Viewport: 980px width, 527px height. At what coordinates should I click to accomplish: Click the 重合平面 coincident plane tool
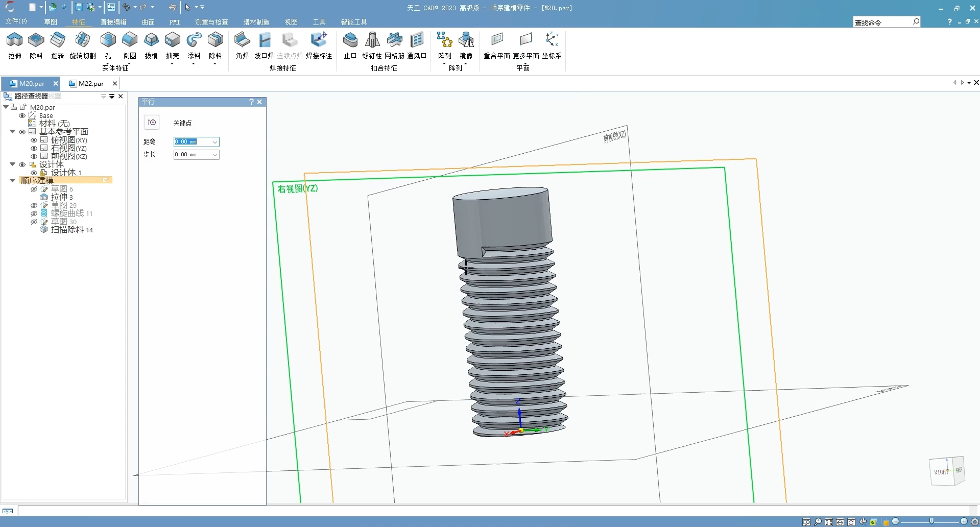497,45
